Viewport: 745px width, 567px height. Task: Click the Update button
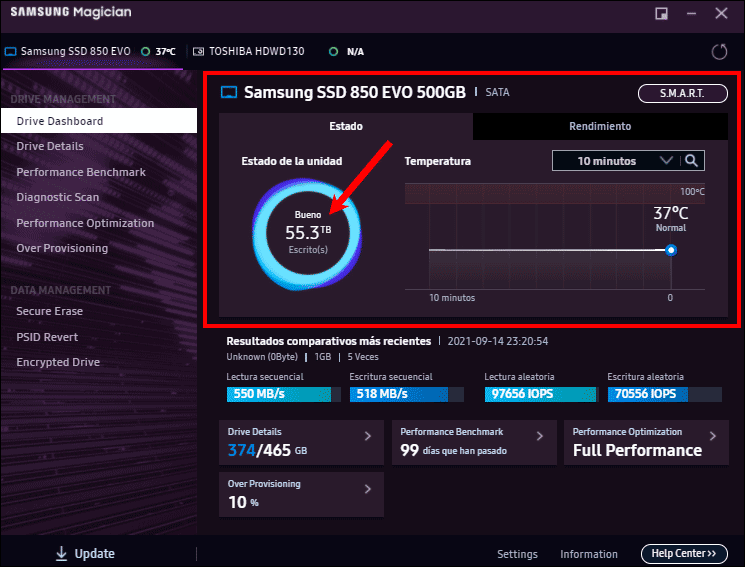[x=86, y=553]
